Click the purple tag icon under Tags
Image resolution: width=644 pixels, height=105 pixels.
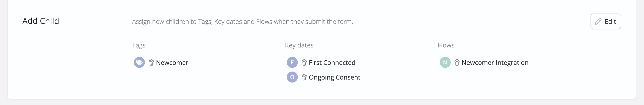139,62
